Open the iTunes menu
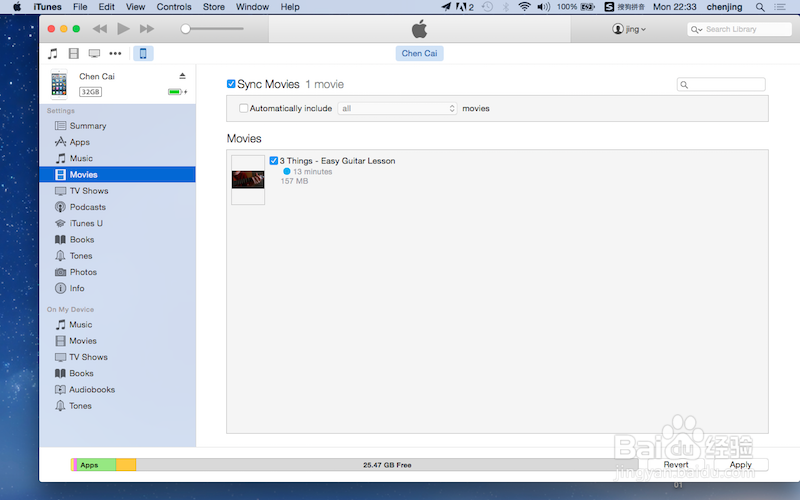This screenshot has width=800, height=500. click(x=47, y=7)
